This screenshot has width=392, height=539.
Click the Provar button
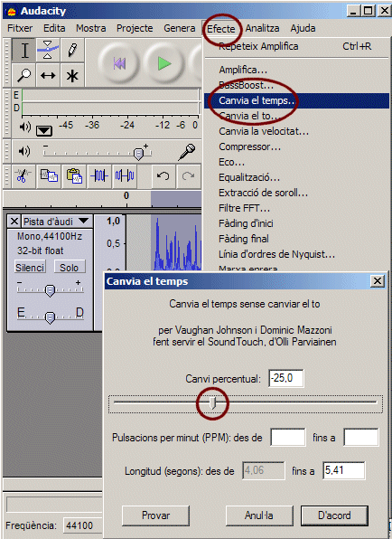pos(155,515)
